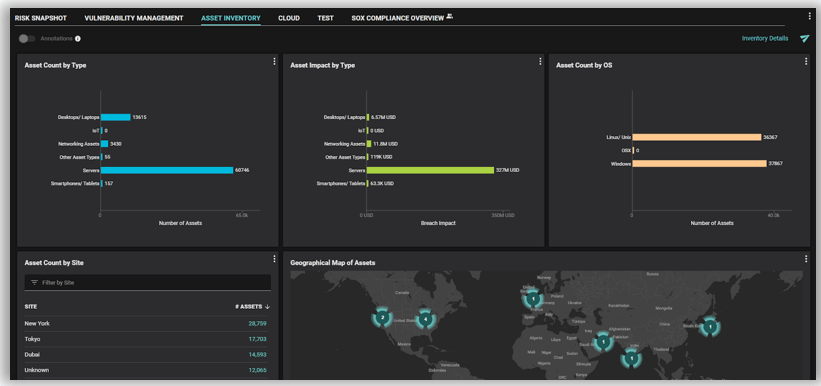Sort by # Assets column arrow

268,306
